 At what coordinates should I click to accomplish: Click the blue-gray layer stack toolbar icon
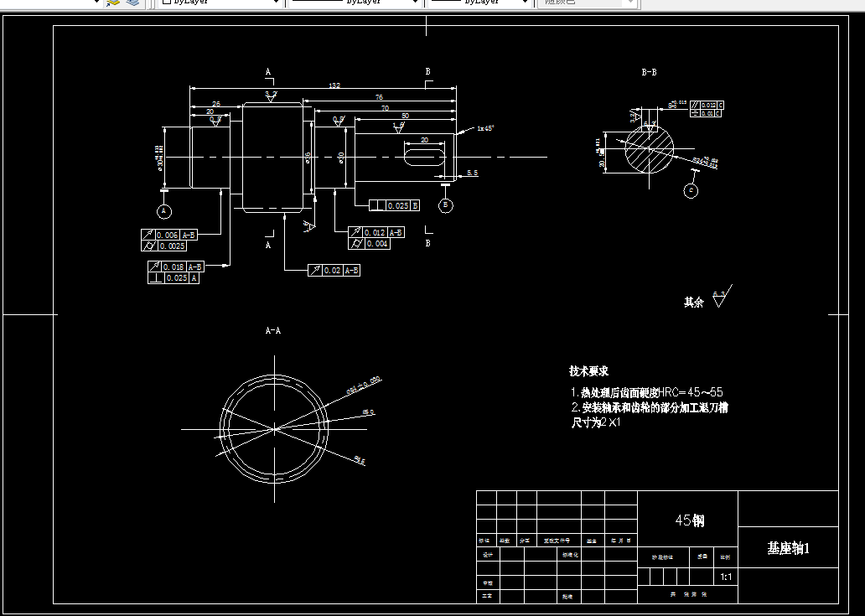tap(132, 3)
